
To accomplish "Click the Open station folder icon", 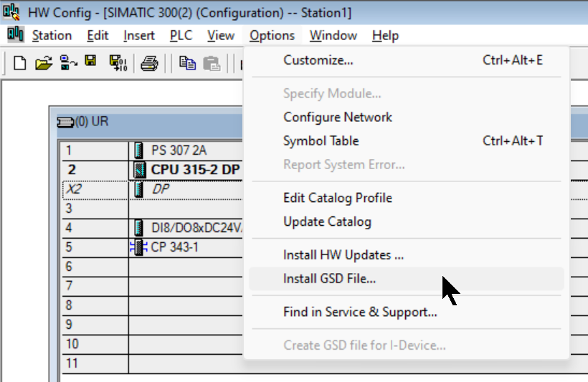I will tap(44, 63).
